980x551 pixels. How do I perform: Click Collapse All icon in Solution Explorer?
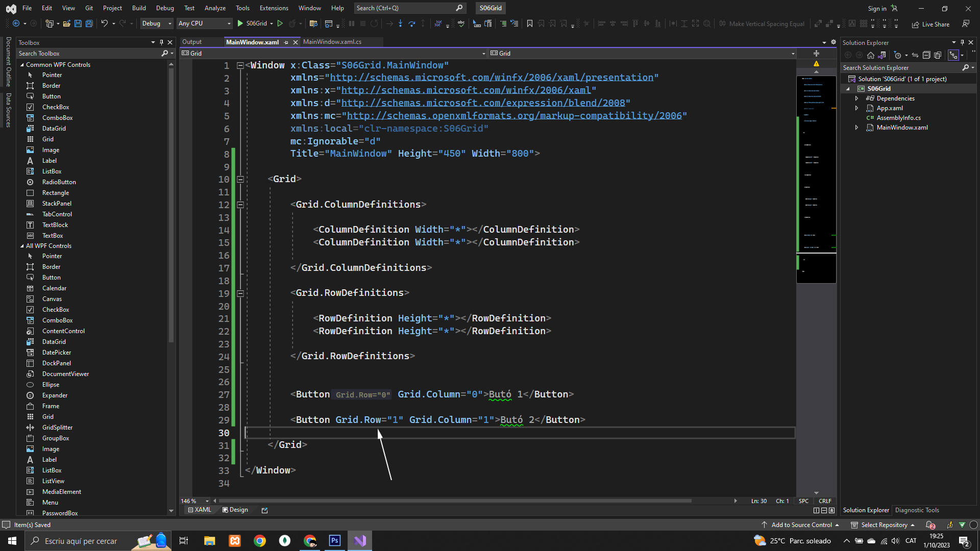tap(926, 55)
